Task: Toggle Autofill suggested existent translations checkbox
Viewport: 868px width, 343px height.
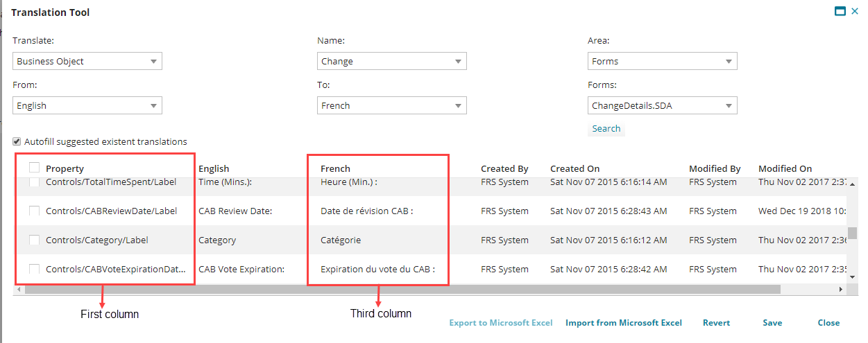Action: pos(17,141)
